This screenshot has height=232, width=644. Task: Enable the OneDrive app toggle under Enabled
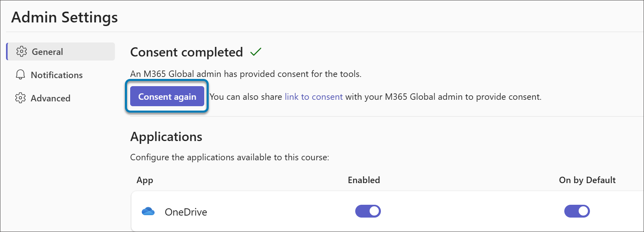click(368, 211)
